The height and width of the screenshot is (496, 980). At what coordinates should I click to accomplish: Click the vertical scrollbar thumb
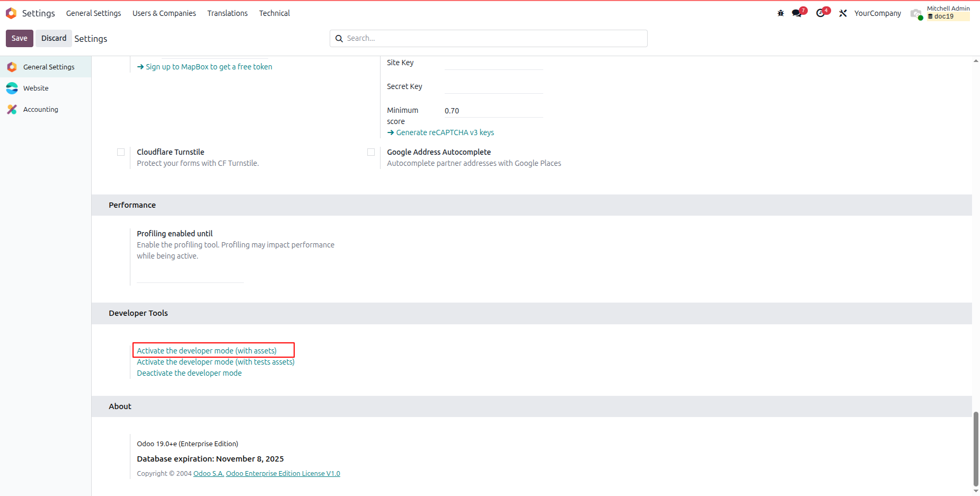[x=976, y=448]
